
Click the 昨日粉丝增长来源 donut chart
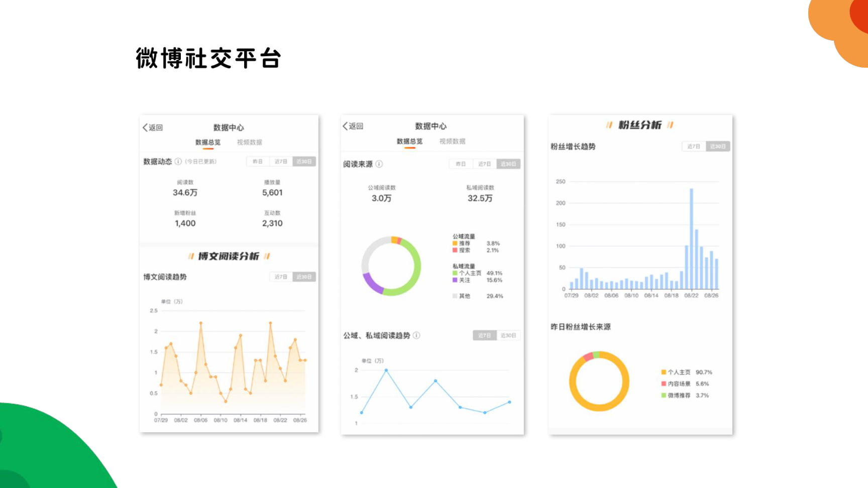point(599,382)
